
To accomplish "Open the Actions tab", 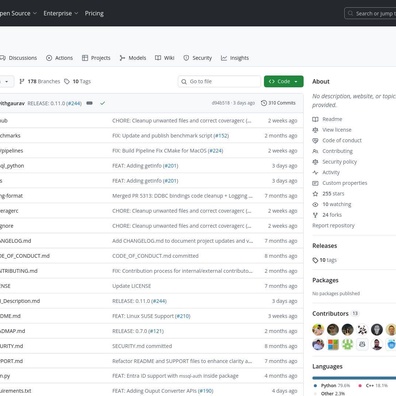I will 59,58.
